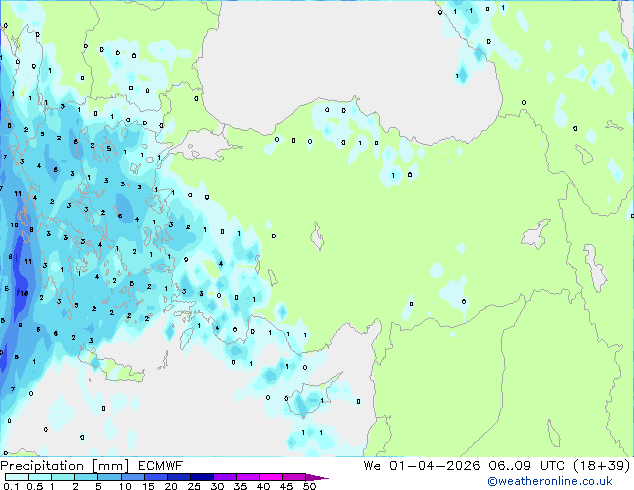Select legend scale label '35'
Screen dimensions: 634x490
point(240,486)
